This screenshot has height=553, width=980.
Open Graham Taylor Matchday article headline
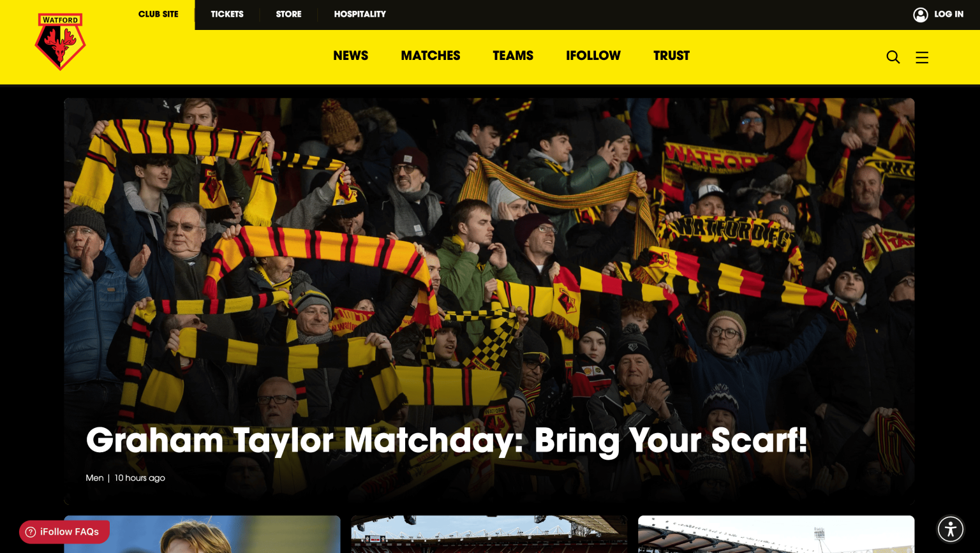tap(447, 441)
